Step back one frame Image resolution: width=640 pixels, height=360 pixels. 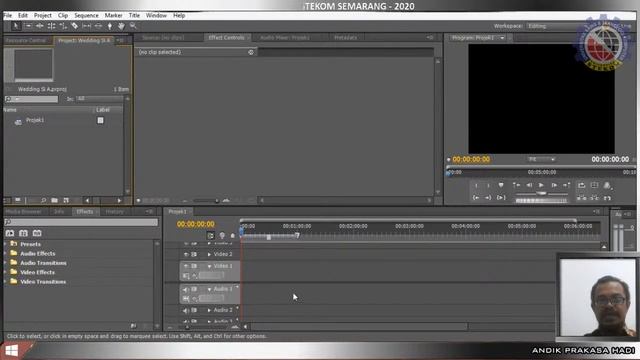[529, 185]
